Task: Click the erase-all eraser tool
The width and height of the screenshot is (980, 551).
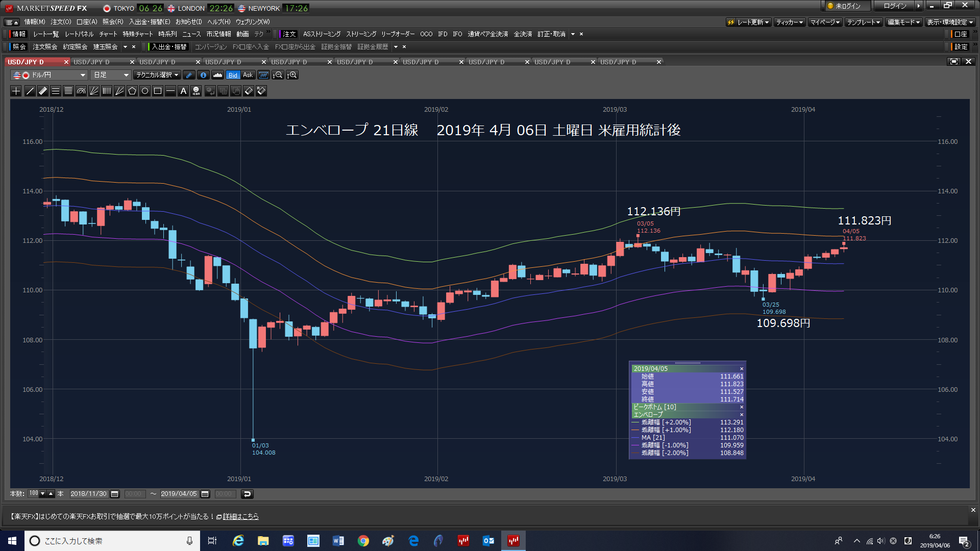Action: (261, 91)
